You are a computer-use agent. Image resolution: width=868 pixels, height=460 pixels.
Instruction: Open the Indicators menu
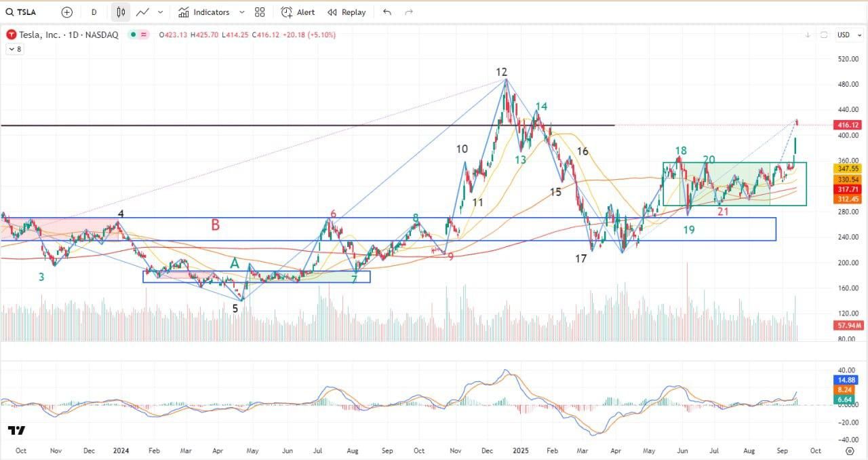tap(203, 12)
